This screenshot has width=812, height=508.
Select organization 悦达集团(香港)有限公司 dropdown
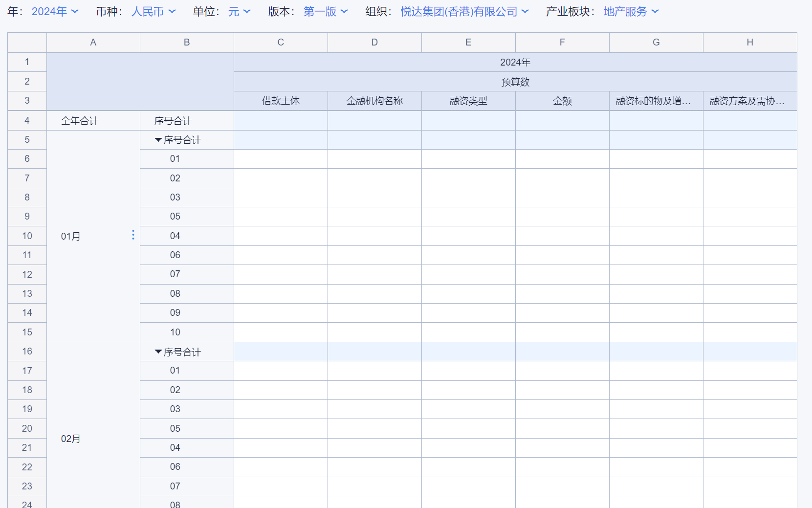(x=464, y=12)
